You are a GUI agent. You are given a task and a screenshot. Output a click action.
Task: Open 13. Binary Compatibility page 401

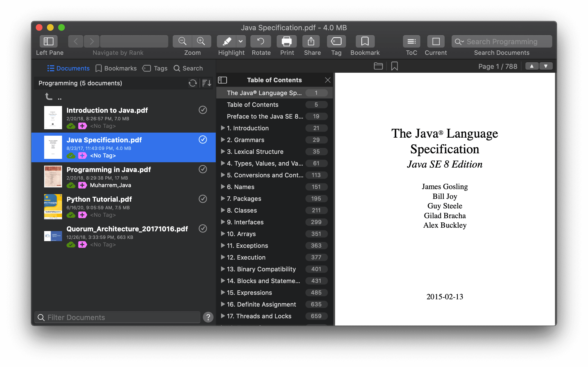tap(316, 269)
